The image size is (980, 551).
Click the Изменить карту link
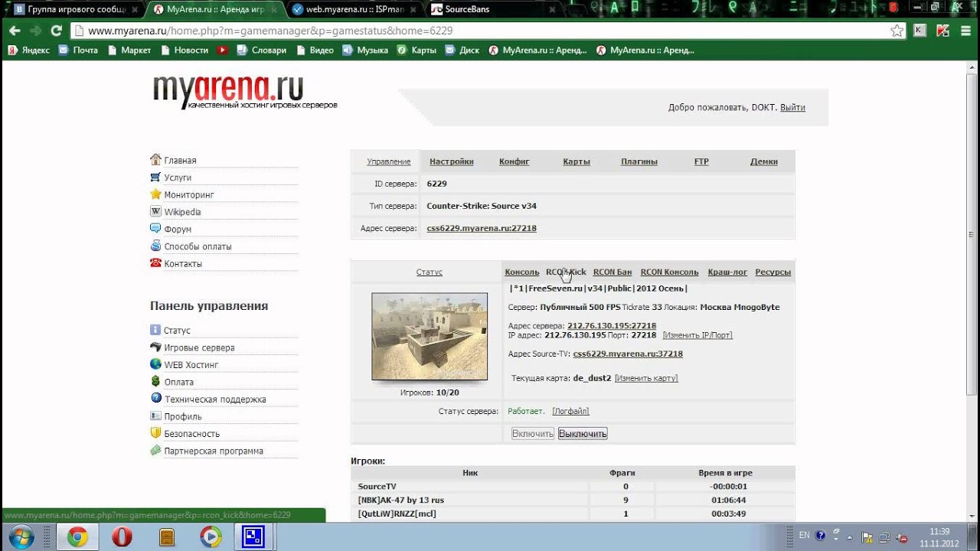(x=646, y=378)
